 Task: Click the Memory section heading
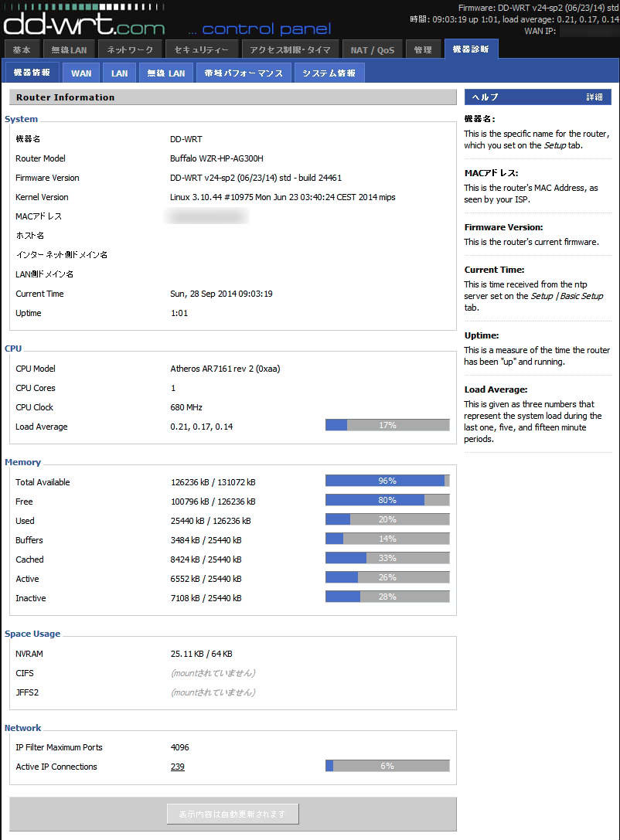click(x=22, y=462)
